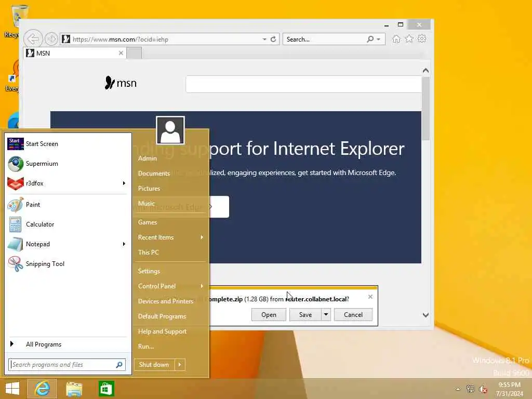The height and width of the screenshot is (399, 532).
Task: Click the msn page search field
Action: [x=303, y=84]
